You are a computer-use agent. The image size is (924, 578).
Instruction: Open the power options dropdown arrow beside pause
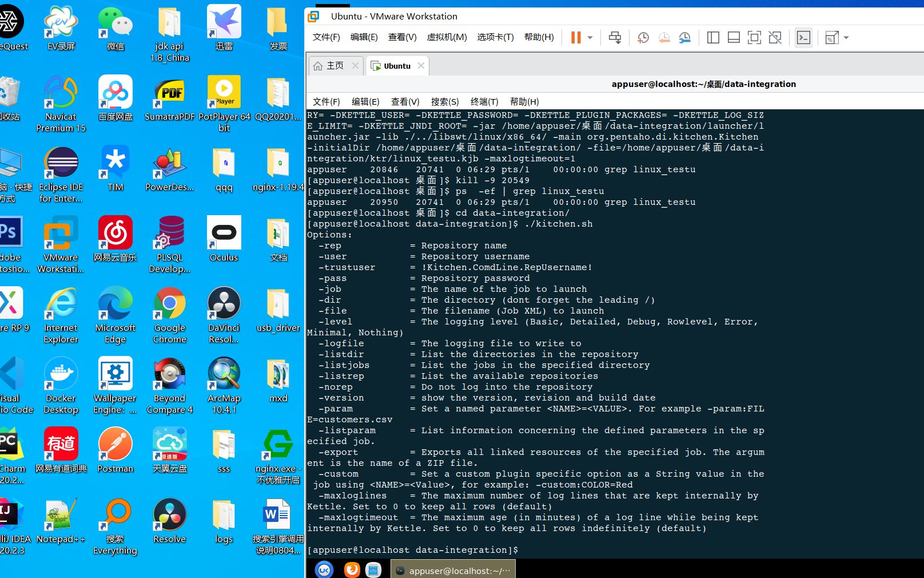590,38
